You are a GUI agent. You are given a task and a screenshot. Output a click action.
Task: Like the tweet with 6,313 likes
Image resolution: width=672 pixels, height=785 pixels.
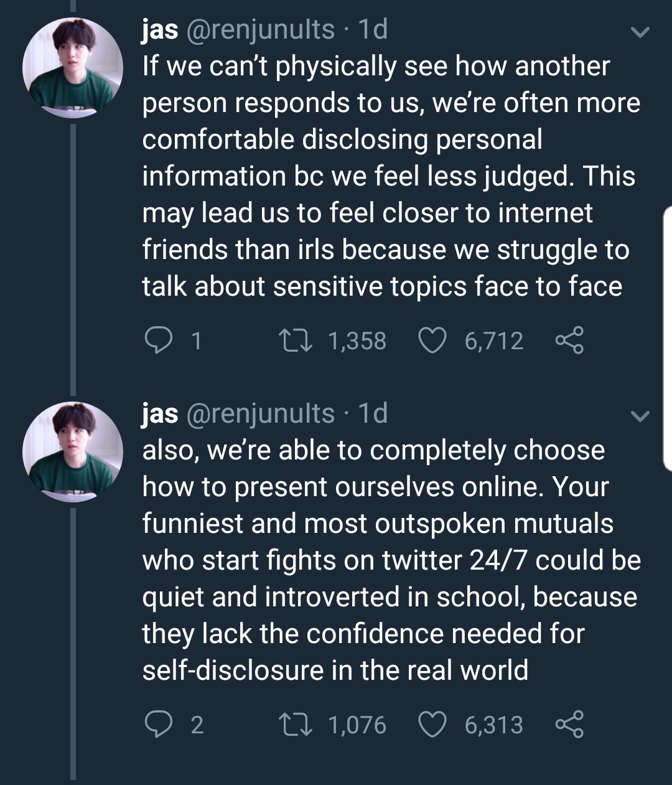pos(432,725)
